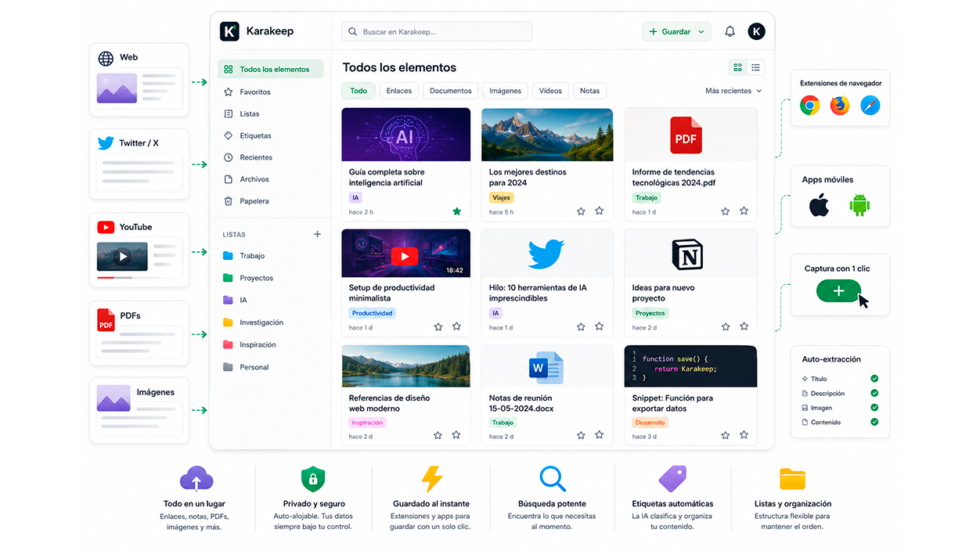Click the Chrome browser extension icon
Image resolution: width=980 pixels, height=551 pixels.
coord(809,106)
